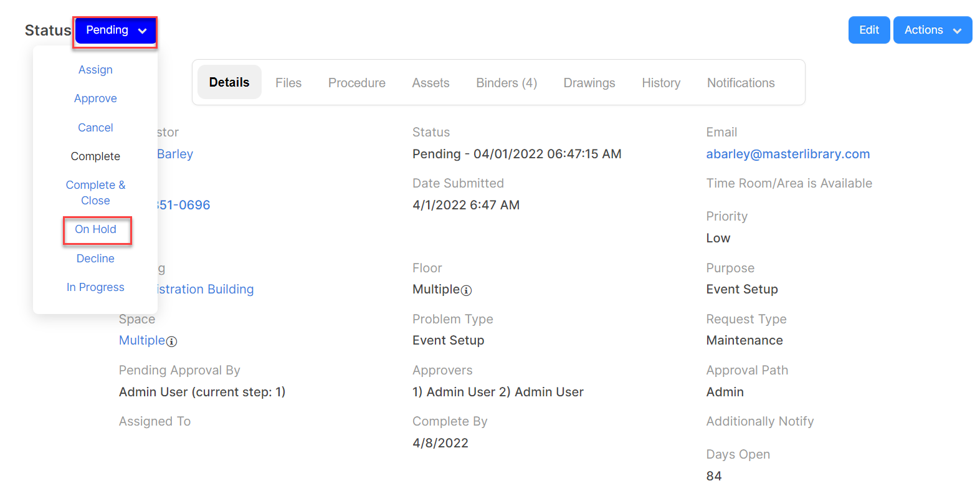Viewport: 980px width, 491px height.
Task: Click the Multiple link under Space
Action: (142, 340)
